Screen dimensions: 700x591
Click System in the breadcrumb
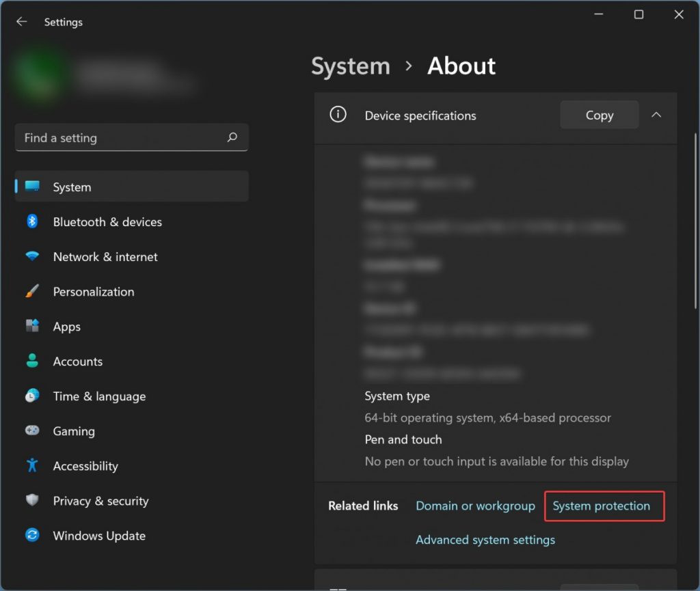tap(351, 66)
